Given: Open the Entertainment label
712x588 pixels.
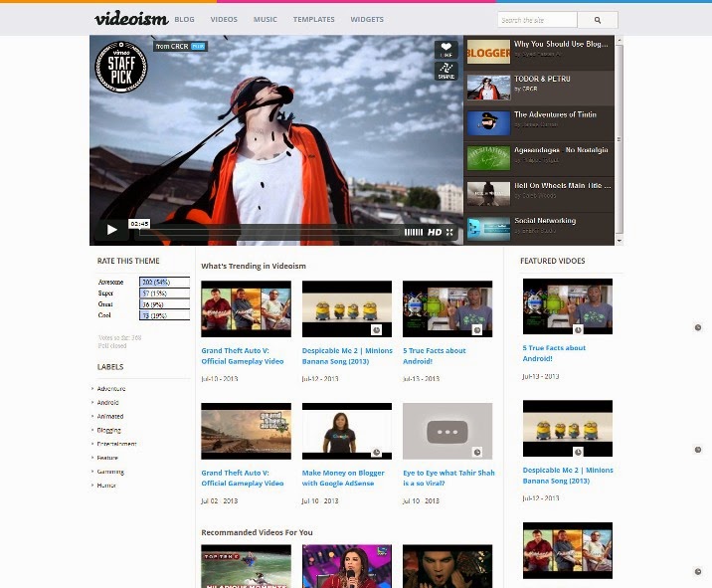Looking at the screenshot, I should [116, 444].
